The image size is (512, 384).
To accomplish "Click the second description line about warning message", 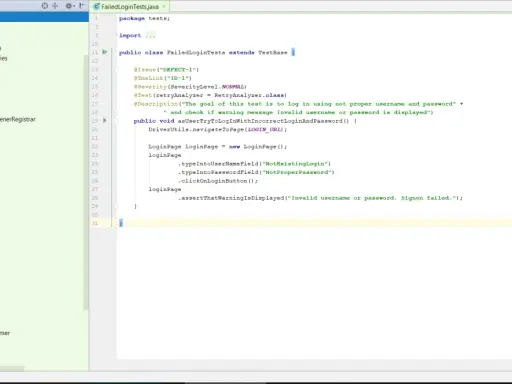I will (x=298, y=112).
